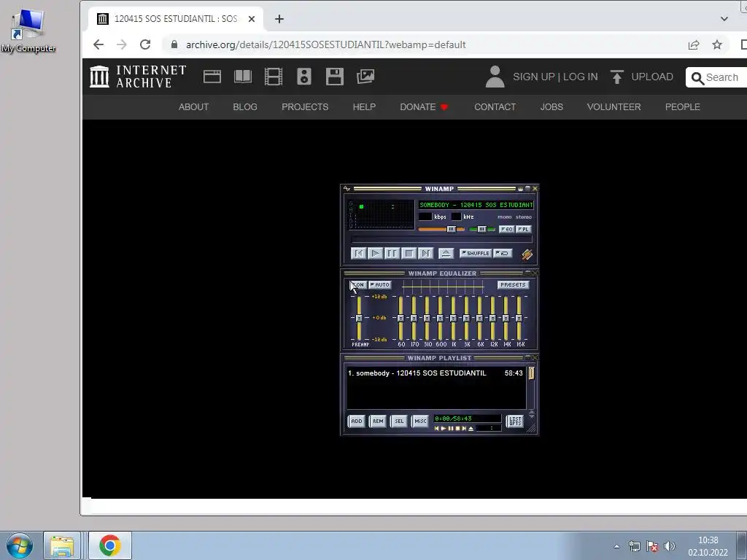Pause playback in Winamp main window
747x560 pixels.
click(x=392, y=253)
